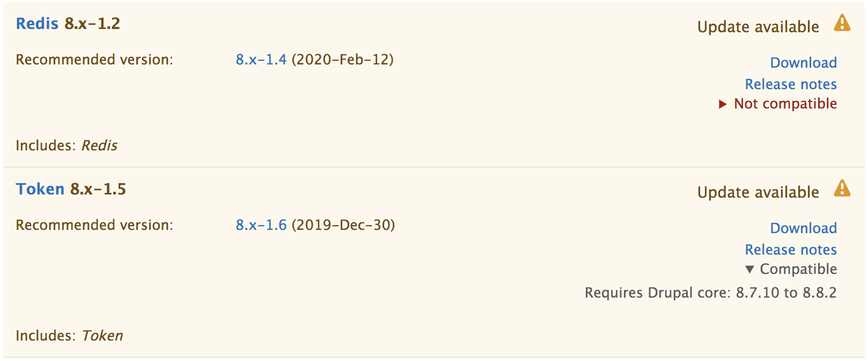
Task: Click the warning icon for Redis update
Action: [842, 23]
